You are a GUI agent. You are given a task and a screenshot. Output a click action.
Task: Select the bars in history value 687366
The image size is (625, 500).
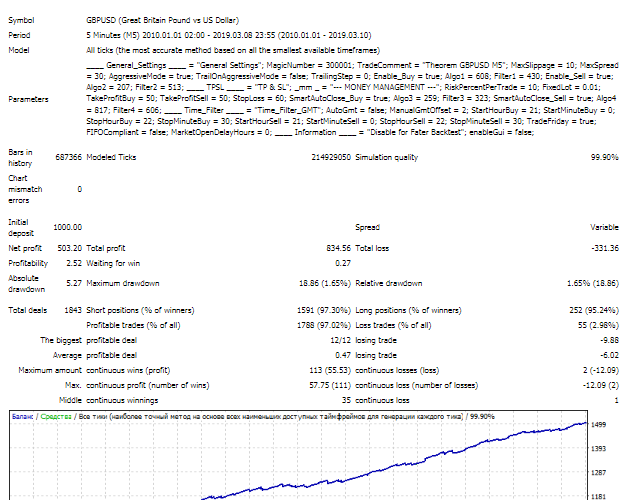[68, 157]
